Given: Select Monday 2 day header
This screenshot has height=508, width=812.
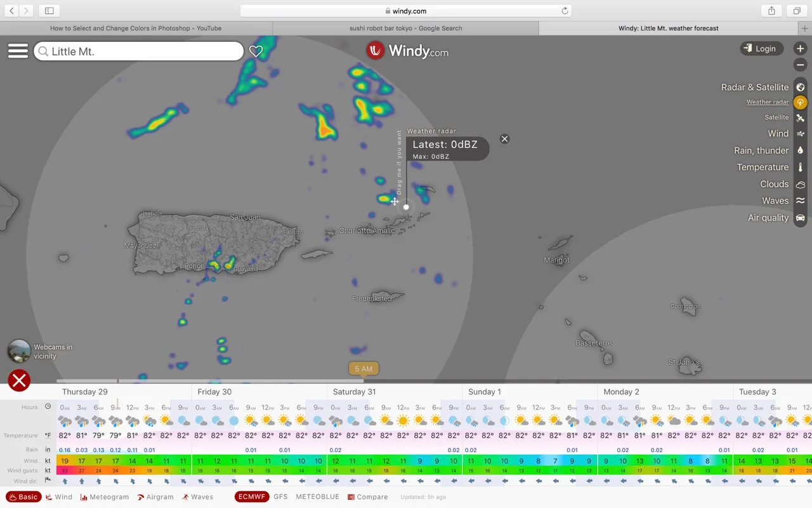Looking at the screenshot, I should click(621, 392).
